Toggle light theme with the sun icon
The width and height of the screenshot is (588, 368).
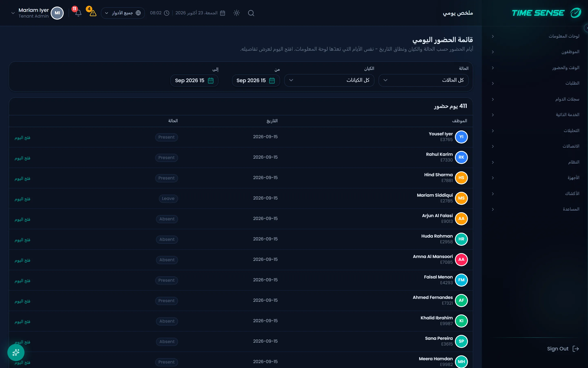[236, 13]
